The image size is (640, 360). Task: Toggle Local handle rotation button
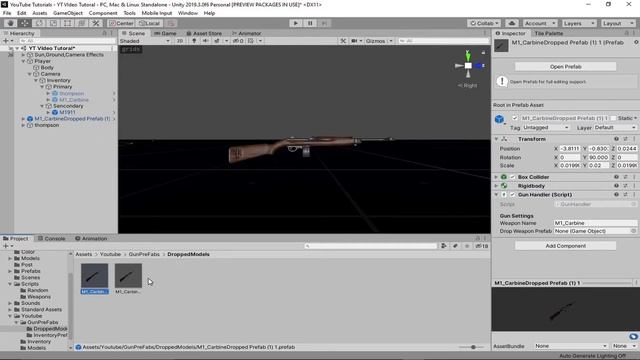(149, 23)
